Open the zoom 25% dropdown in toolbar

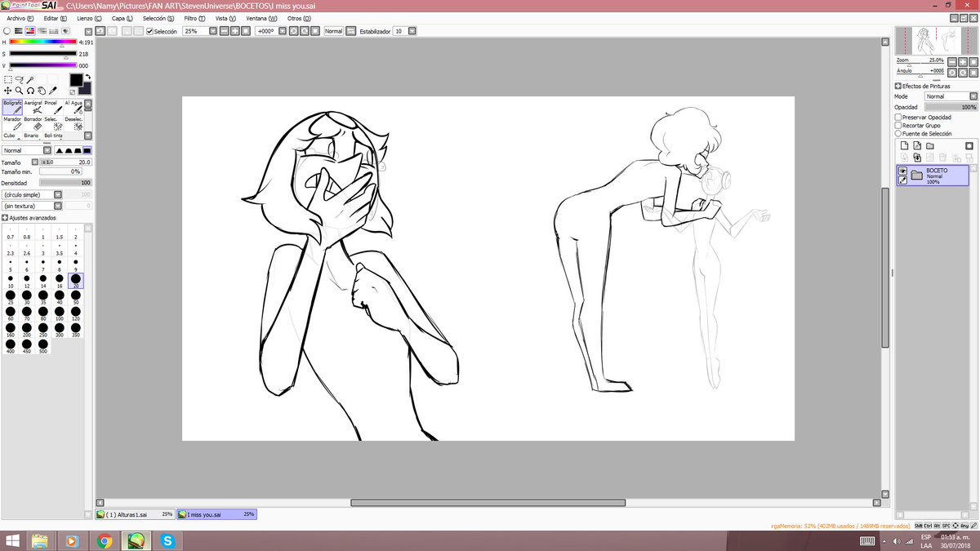click(x=212, y=31)
